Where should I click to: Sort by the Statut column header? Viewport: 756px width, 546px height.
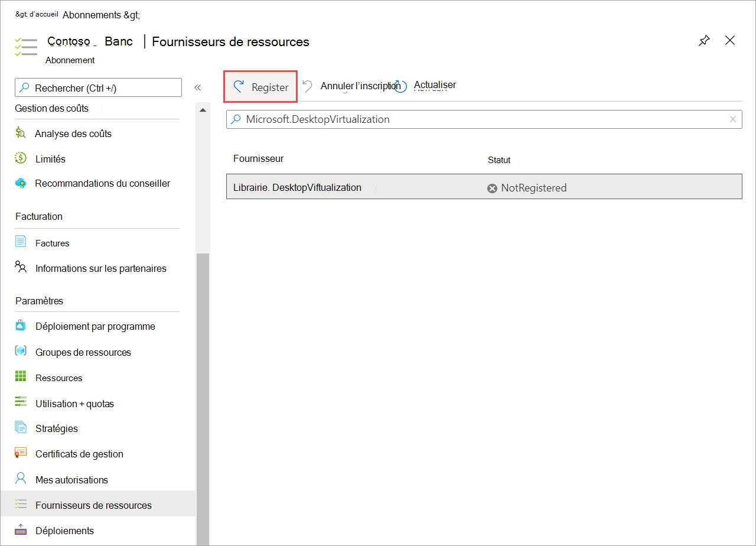point(499,160)
